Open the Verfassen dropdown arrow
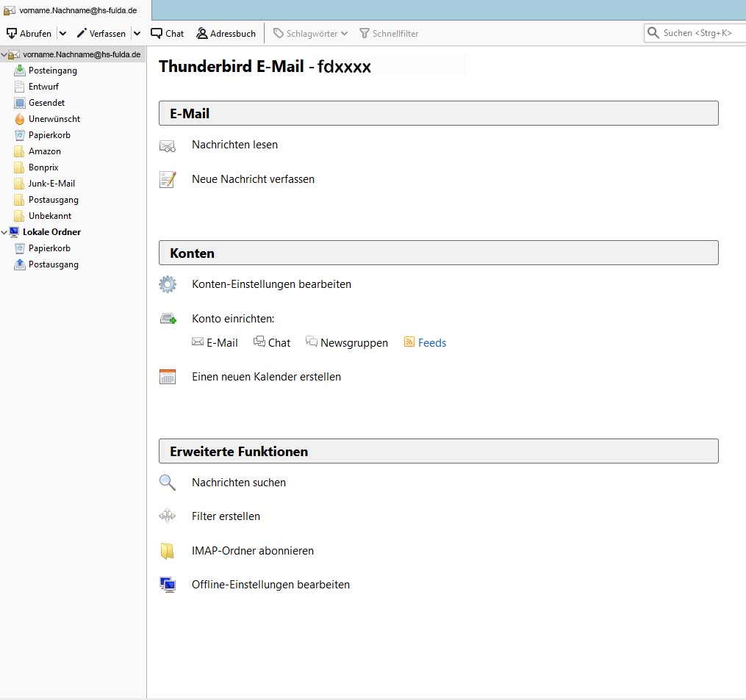The width and height of the screenshot is (746, 700). 137,33
